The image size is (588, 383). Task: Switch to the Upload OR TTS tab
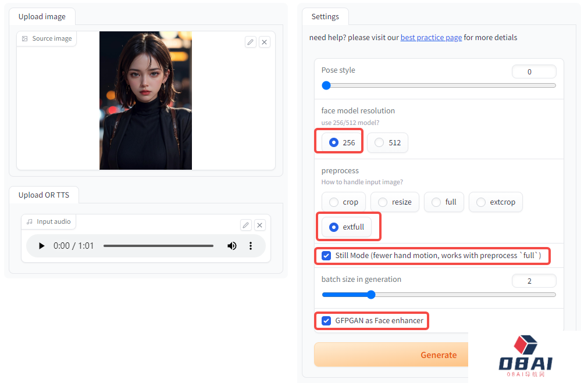tap(44, 195)
